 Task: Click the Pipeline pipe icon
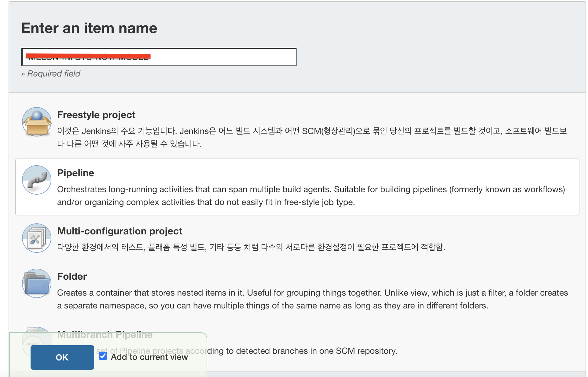click(37, 180)
